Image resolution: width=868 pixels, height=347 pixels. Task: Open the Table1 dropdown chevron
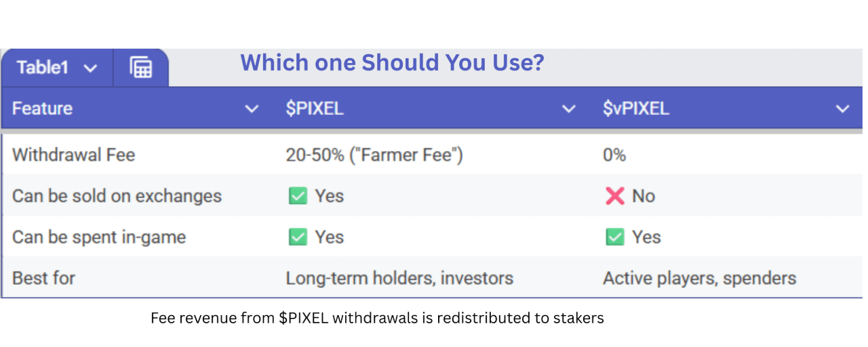[90, 68]
